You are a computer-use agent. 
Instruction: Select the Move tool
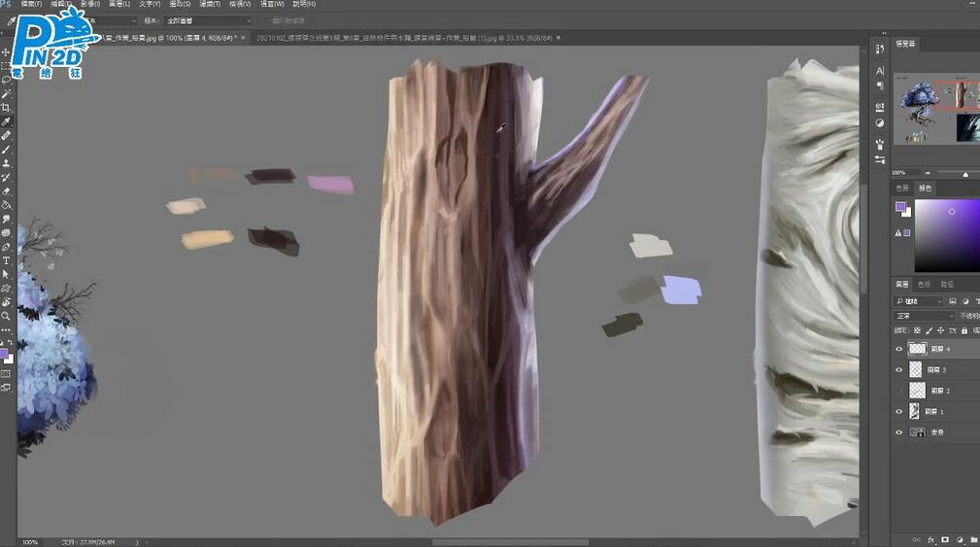tap(6, 52)
